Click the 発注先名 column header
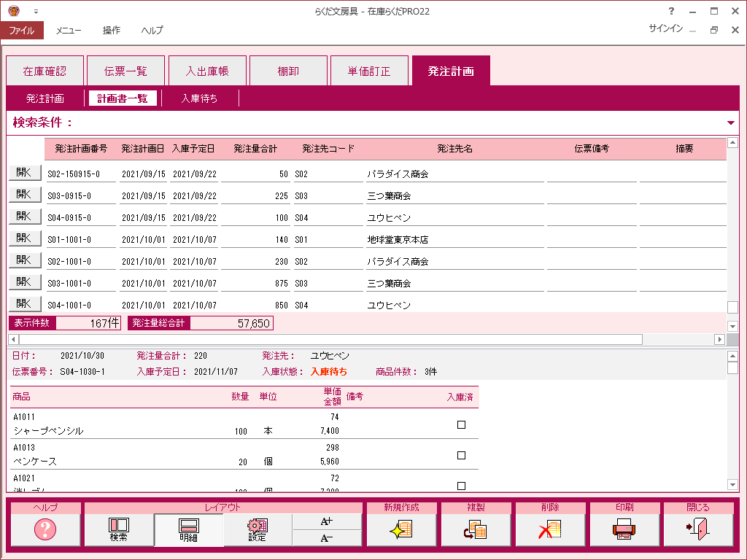 [455, 149]
